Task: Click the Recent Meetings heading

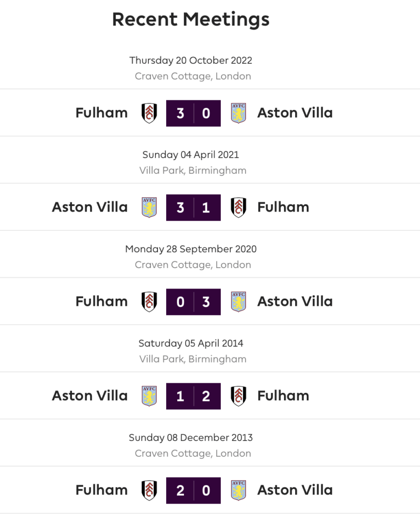Action: tap(191, 20)
